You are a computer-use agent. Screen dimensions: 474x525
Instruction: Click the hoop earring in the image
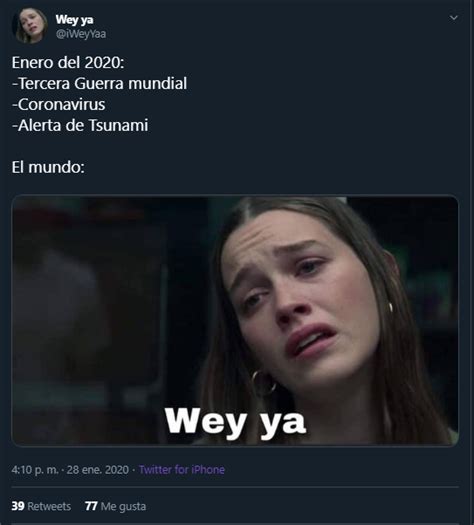point(263,382)
